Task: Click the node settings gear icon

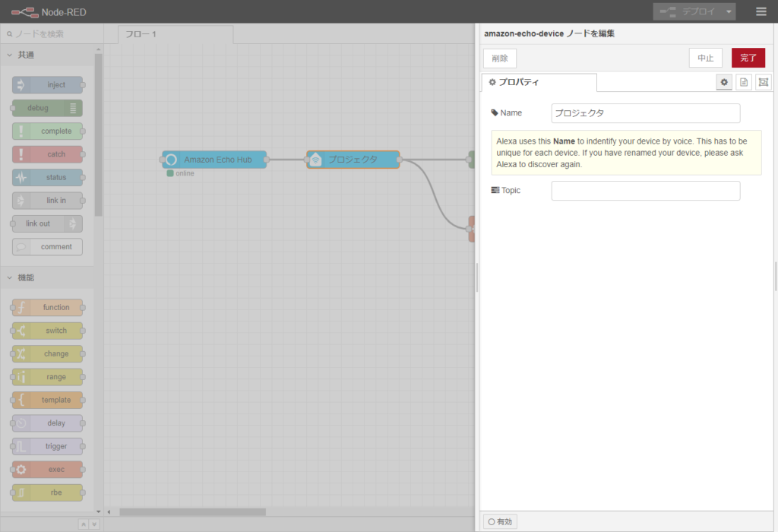Action: click(724, 82)
